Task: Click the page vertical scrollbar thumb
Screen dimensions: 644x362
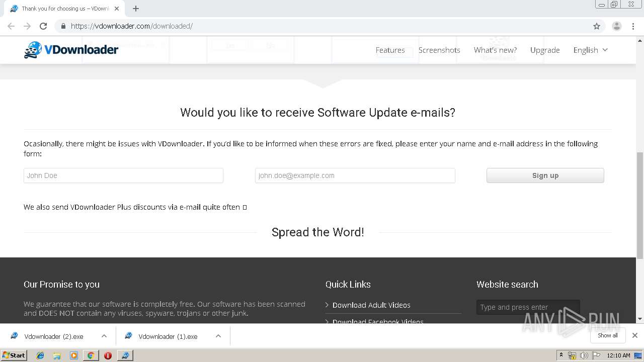Action: 640,206
